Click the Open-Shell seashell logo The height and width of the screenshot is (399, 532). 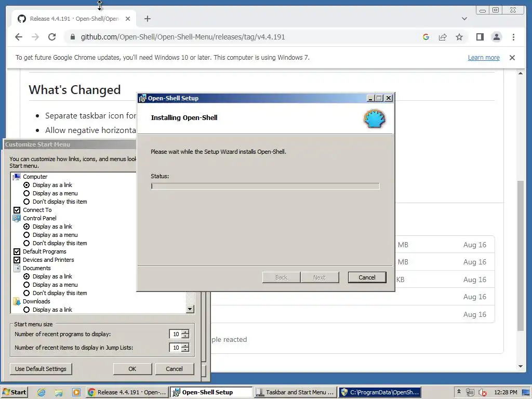coord(375,118)
